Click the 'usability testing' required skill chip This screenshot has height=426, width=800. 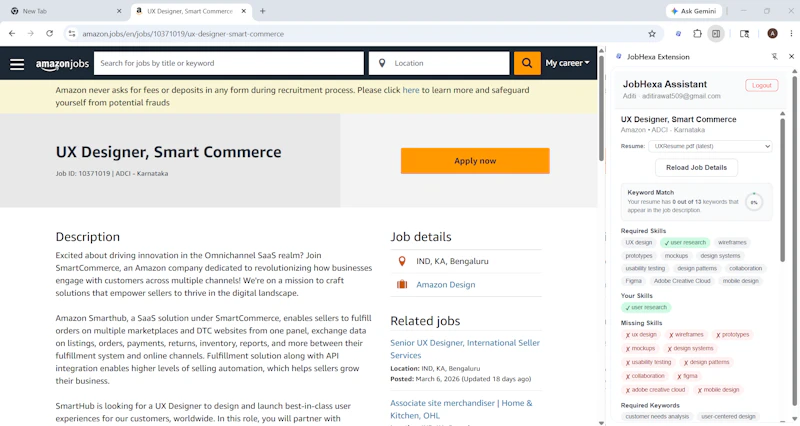[x=645, y=268]
